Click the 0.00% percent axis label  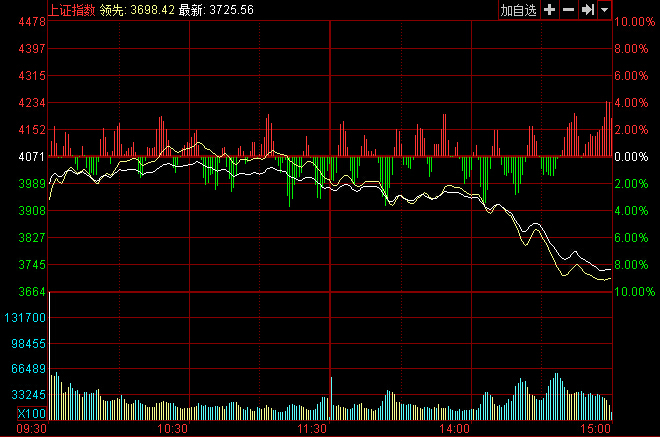(x=633, y=157)
